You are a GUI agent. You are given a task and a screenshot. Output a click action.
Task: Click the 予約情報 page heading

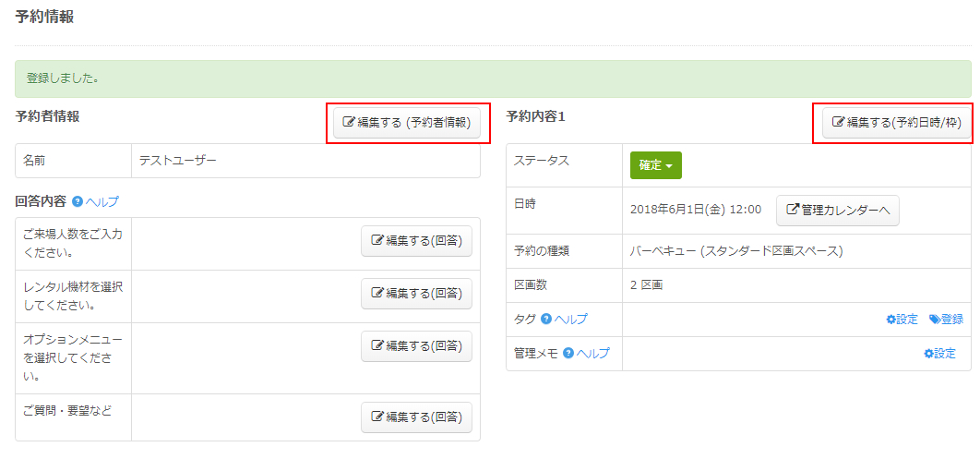pyautogui.click(x=44, y=17)
